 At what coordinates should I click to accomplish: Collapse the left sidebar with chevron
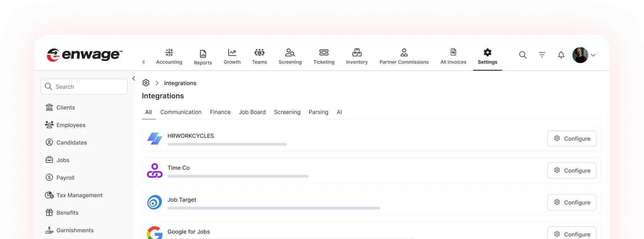[x=134, y=78]
